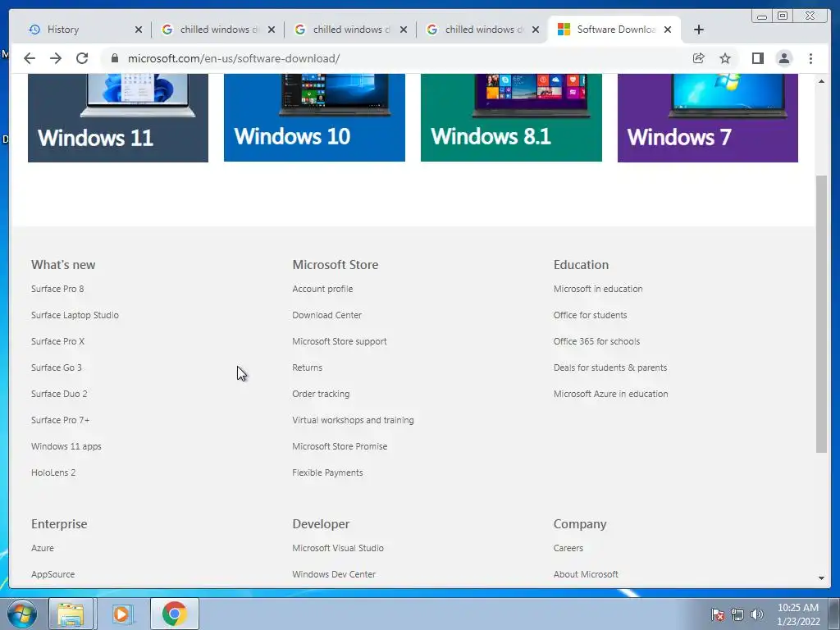
Task: Select the Software Download tab
Action: point(614,30)
